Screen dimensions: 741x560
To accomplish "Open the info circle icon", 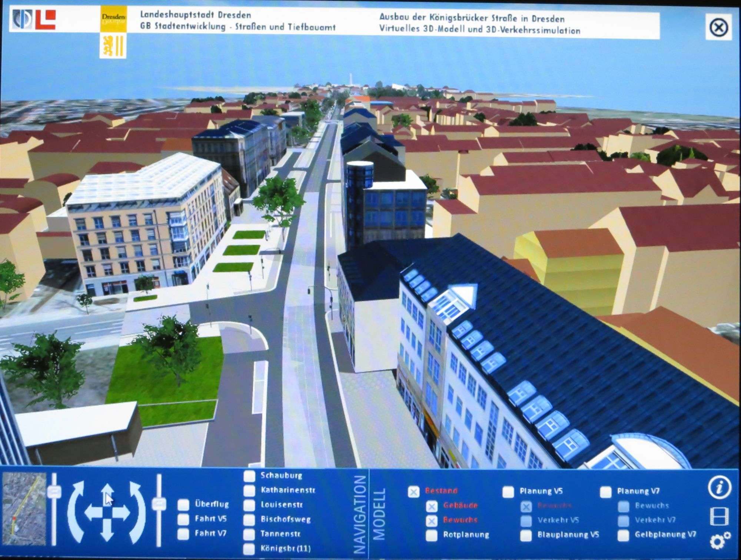I will point(719,487).
